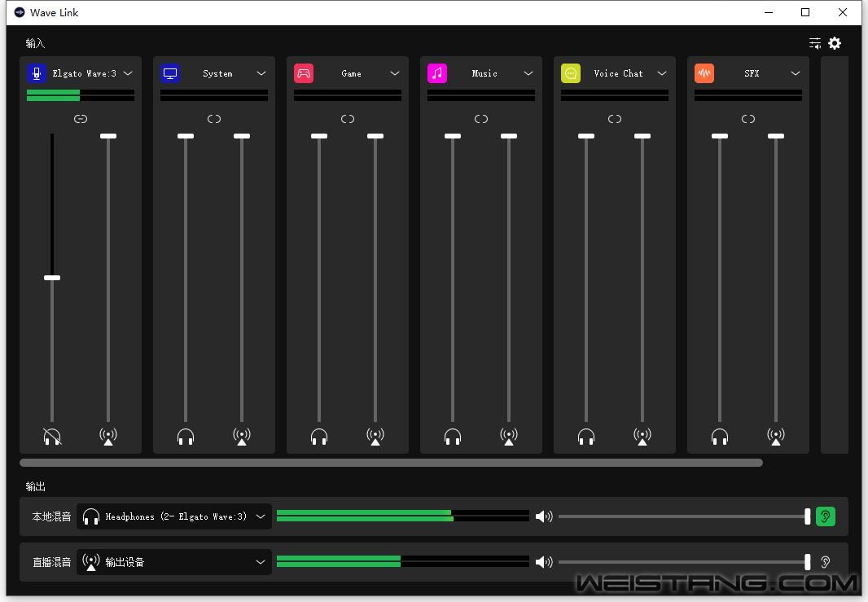Mute Voice Chat in stream mix

pos(642,437)
